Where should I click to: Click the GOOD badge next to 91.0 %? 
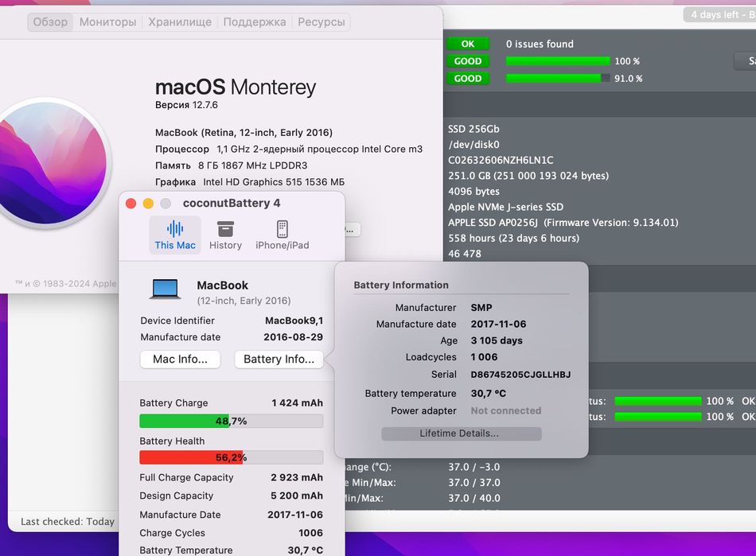468,79
